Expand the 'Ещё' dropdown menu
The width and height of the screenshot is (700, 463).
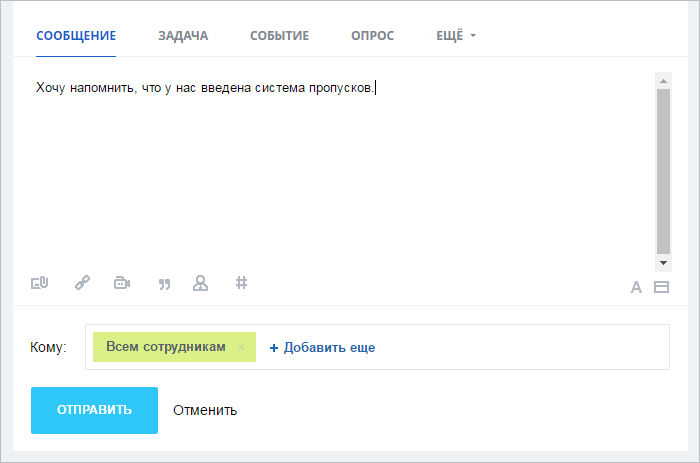click(x=456, y=36)
